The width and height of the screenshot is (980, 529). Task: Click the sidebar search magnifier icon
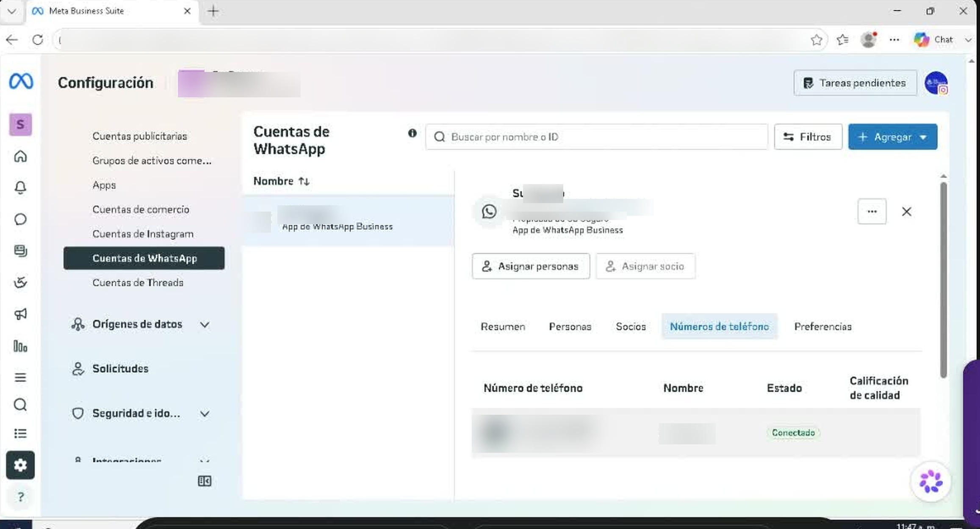[x=20, y=405]
